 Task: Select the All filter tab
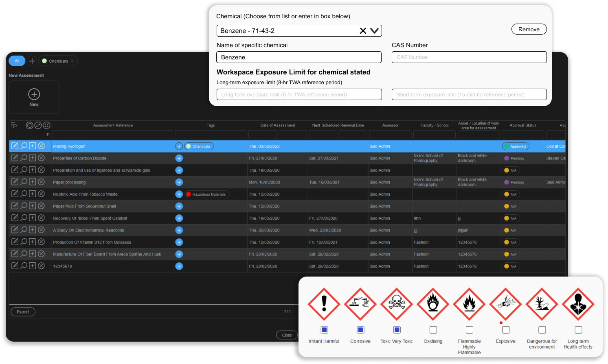pos(17,61)
